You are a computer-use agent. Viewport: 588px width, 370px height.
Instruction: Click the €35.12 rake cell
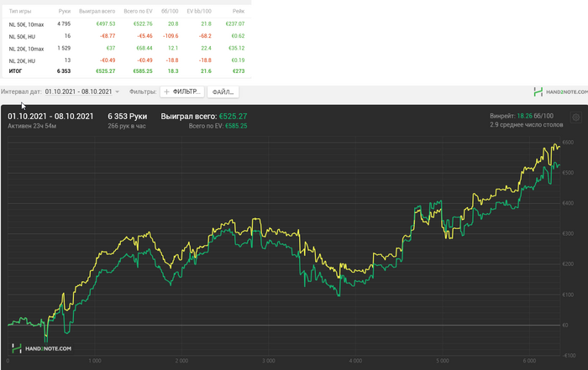(237, 48)
